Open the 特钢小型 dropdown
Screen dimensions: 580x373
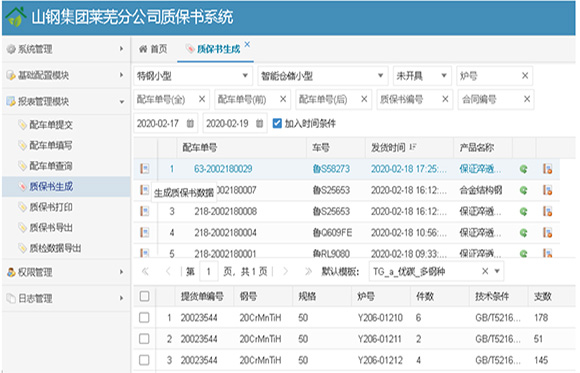[193, 76]
